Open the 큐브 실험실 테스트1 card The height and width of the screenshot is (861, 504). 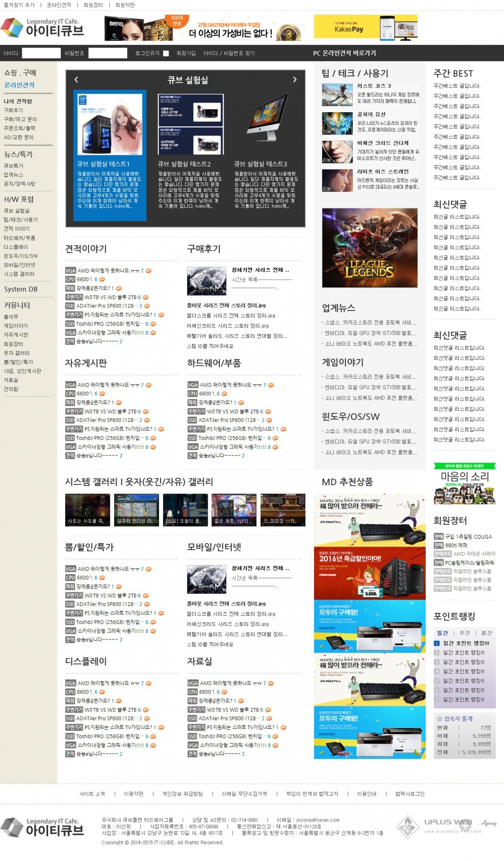(110, 155)
